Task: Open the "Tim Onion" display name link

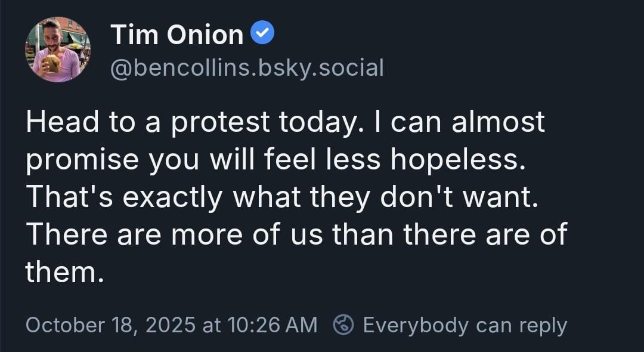Action: point(177,35)
